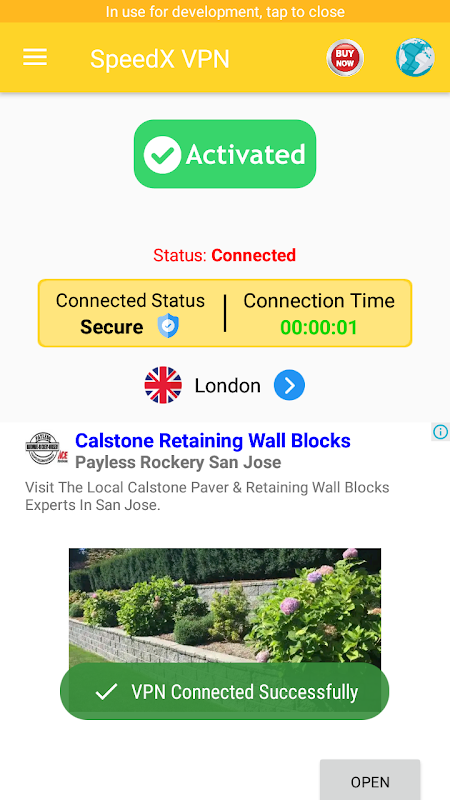450x800 pixels.
Task: Open the London location selector
Action: (228, 386)
